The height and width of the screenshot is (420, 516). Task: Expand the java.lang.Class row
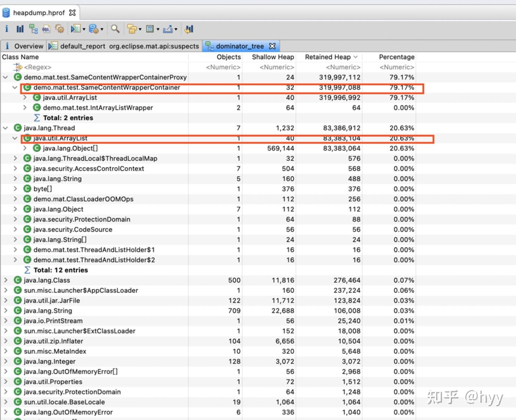(x=5, y=280)
